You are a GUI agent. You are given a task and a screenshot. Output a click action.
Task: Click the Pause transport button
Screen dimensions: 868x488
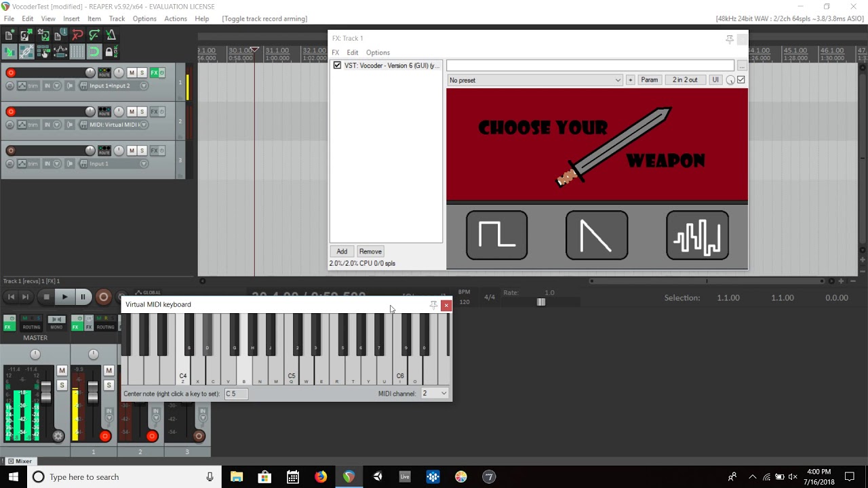point(83,297)
